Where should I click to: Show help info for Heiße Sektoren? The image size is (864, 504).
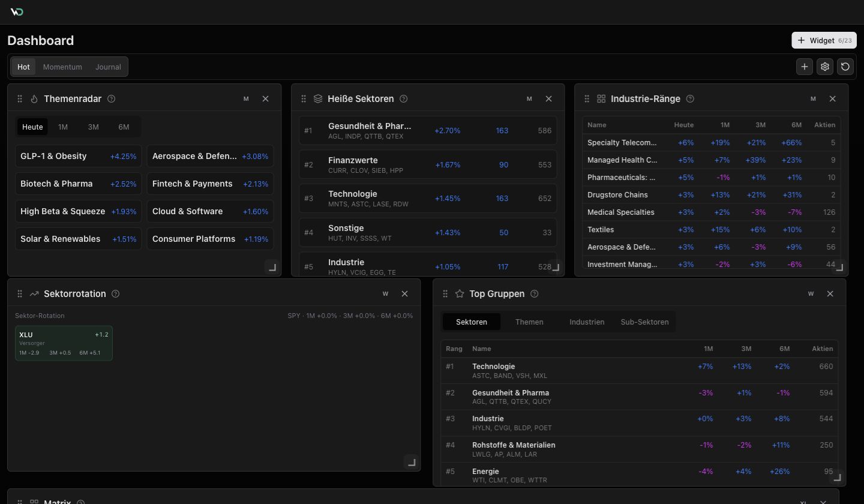[x=403, y=98]
